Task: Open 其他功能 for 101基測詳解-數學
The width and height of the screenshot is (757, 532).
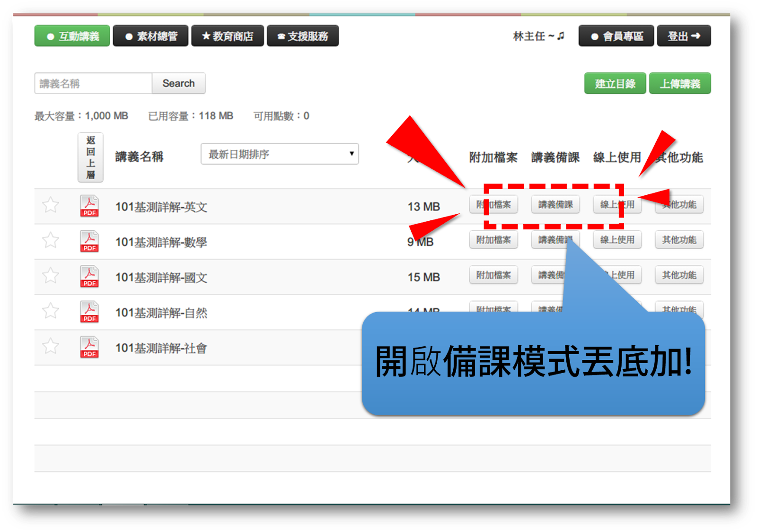Action: tap(679, 240)
